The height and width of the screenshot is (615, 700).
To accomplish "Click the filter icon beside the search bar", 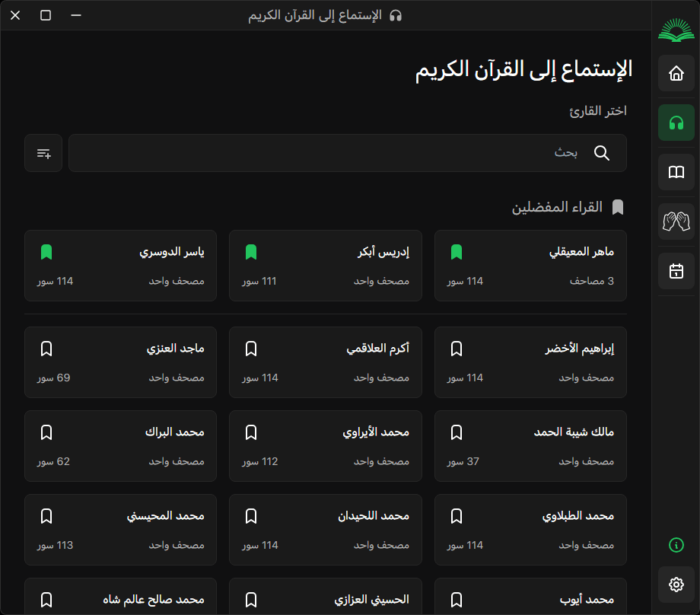I will [x=43, y=152].
